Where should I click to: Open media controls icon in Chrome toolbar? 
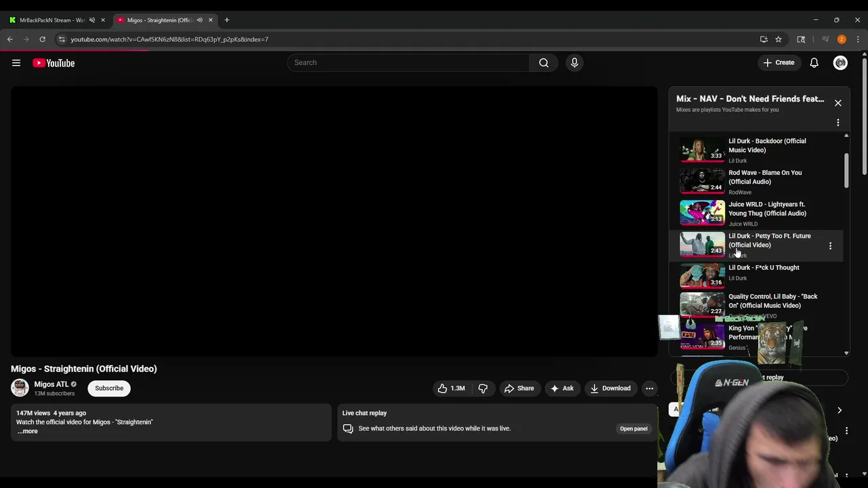(825, 39)
